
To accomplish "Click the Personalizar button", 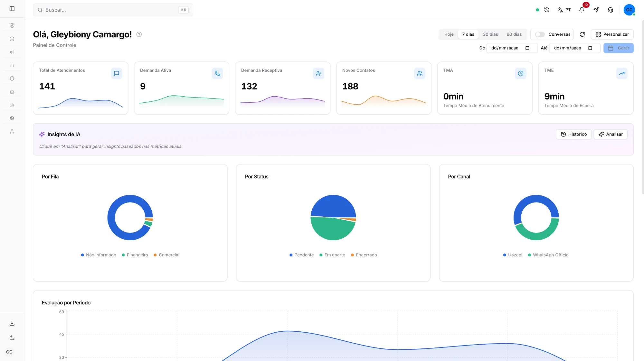I will [x=612, y=34].
